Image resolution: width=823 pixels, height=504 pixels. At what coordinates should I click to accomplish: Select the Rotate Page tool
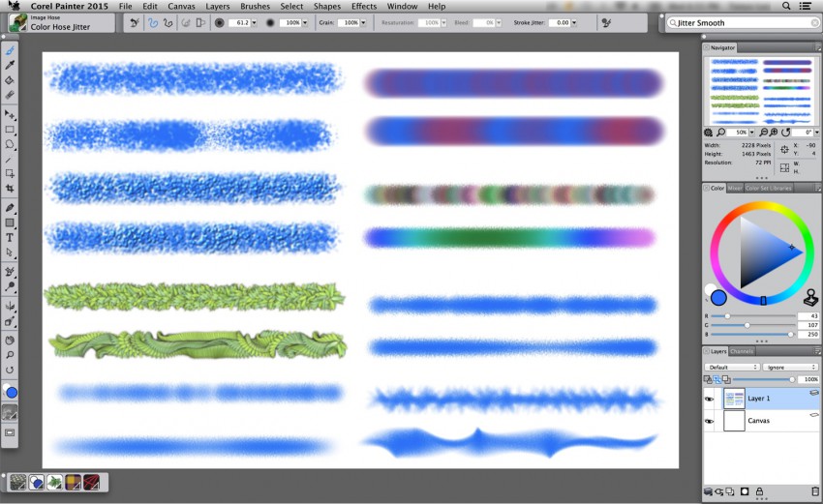tap(10, 370)
